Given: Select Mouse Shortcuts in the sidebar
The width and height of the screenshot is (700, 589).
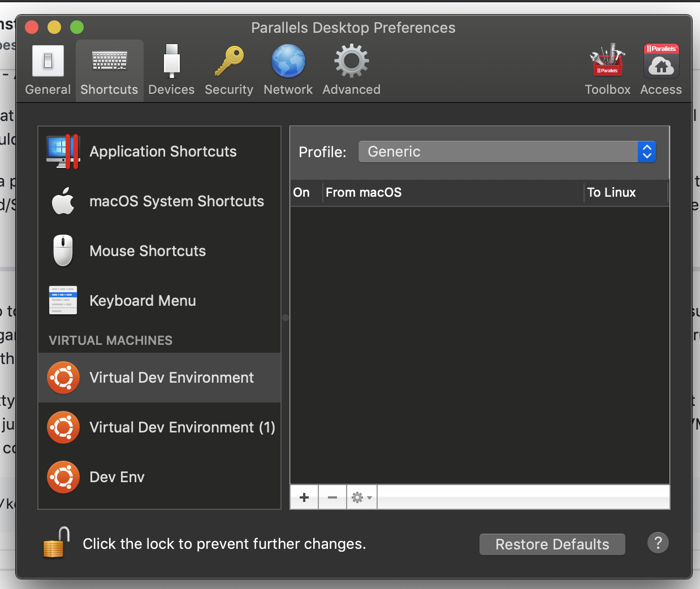Looking at the screenshot, I should 159,251.
